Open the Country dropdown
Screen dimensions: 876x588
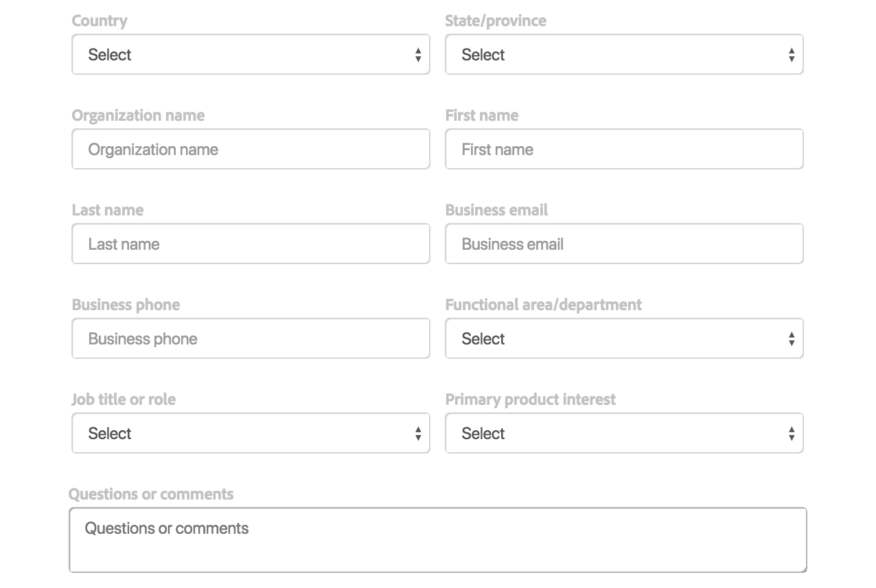[251, 55]
